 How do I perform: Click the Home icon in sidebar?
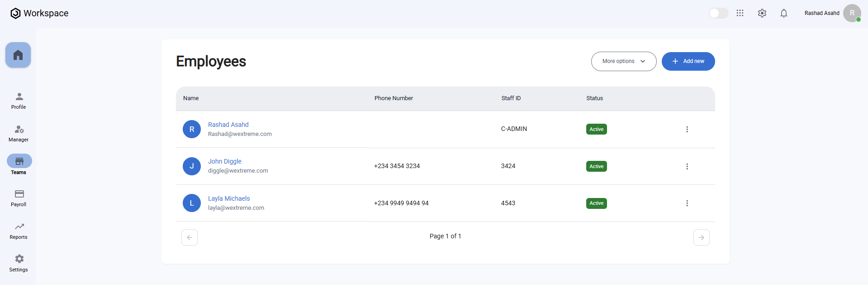click(x=18, y=55)
